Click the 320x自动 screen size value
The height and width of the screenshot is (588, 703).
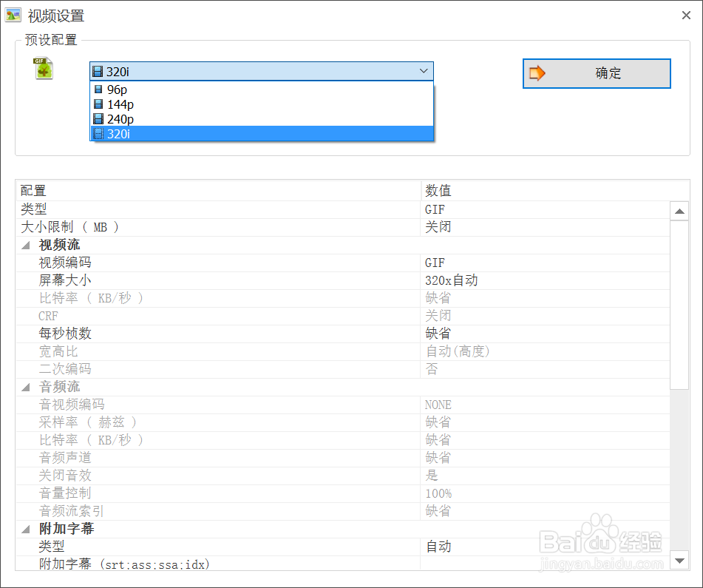(x=452, y=280)
